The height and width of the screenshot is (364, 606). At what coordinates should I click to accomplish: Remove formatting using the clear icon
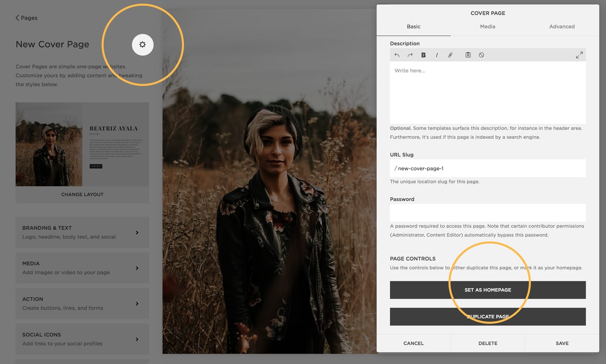(x=481, y=55)
